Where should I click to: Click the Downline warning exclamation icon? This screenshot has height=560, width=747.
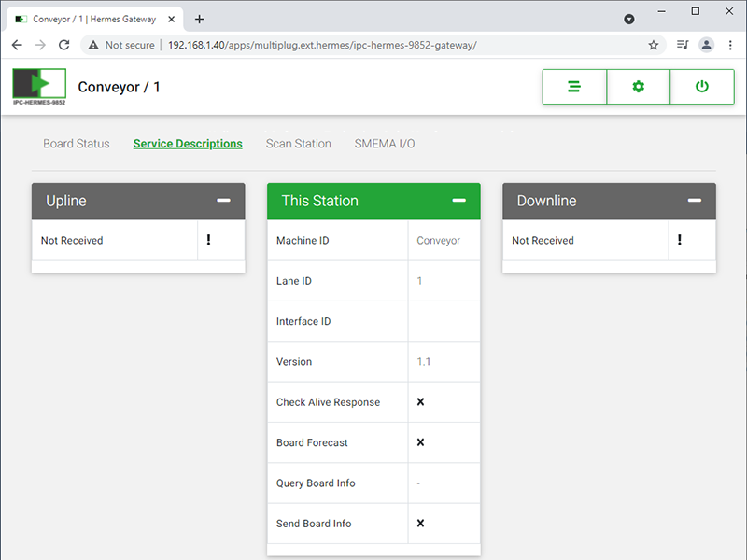point(679,241)
